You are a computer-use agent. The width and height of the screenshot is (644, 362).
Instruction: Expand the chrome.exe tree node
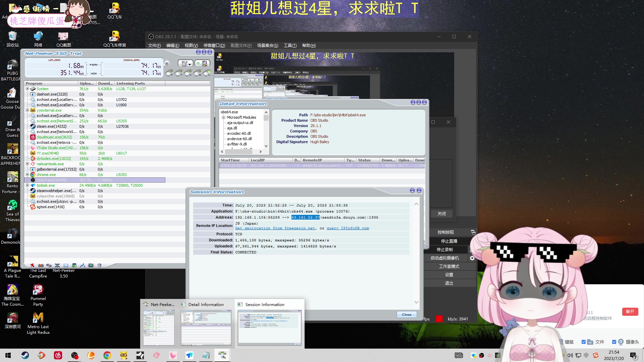click(27, 175)
